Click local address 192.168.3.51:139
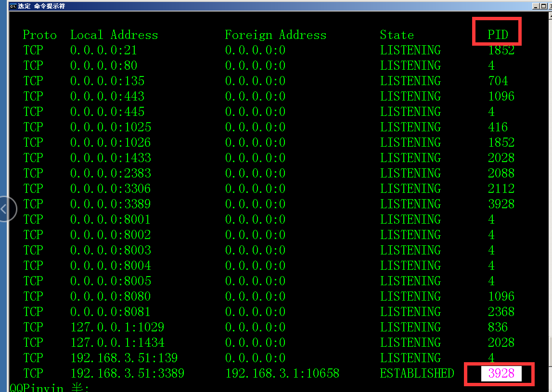Screen dimensions: 552x392 124,358
